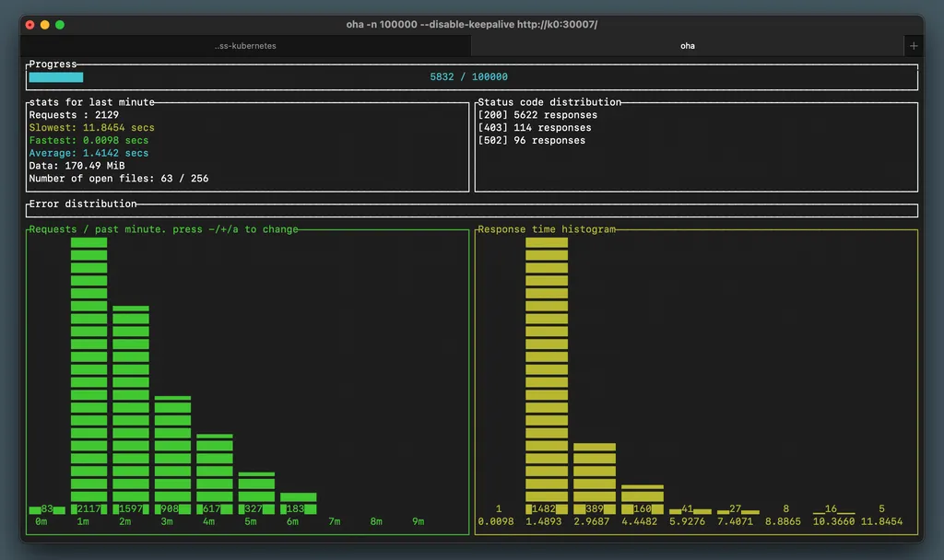Open a new tab with the plus button
Screen dimensions: 944x560
pos(914,46)
